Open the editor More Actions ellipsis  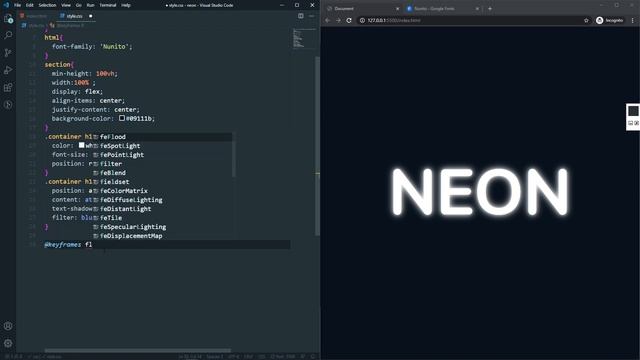pyautogui.click(x=311, y=16)
